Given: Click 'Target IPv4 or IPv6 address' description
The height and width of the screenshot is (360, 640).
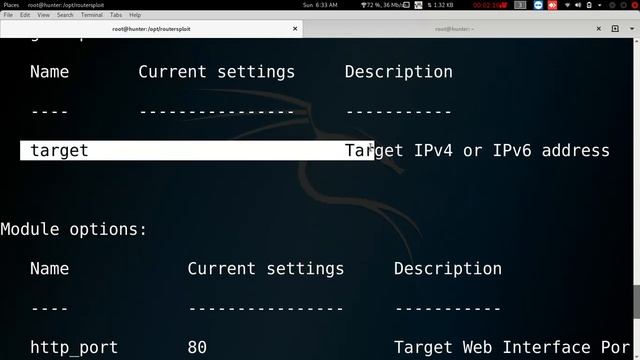Looking at the screenshot, I should (477, 151).
